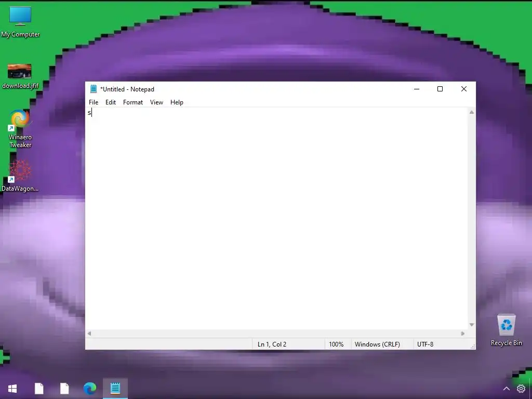Open the Format menu

point(132,102)
